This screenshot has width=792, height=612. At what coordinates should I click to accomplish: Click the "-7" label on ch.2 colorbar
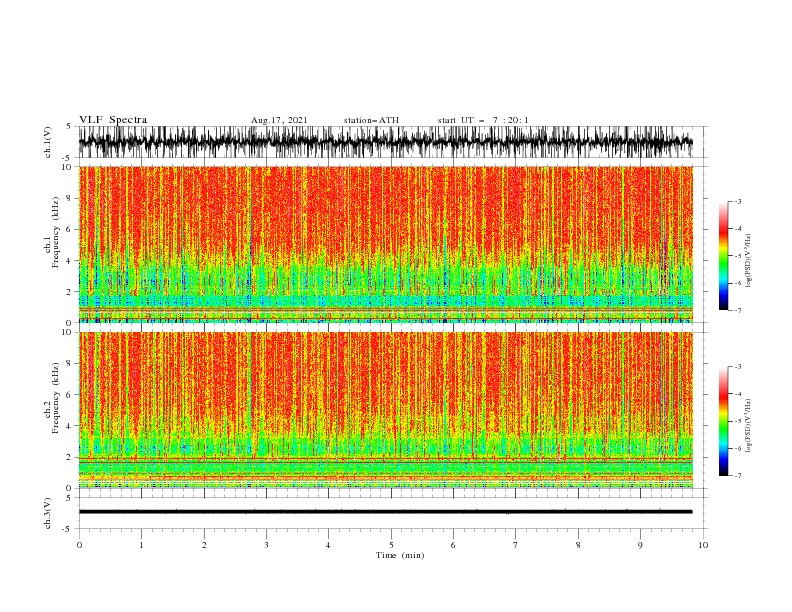point(737,475)
